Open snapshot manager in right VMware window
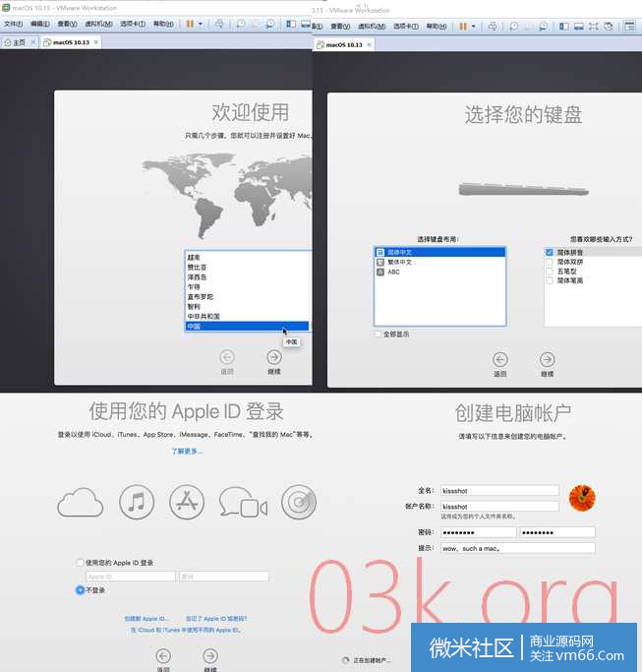 (543, 27)
